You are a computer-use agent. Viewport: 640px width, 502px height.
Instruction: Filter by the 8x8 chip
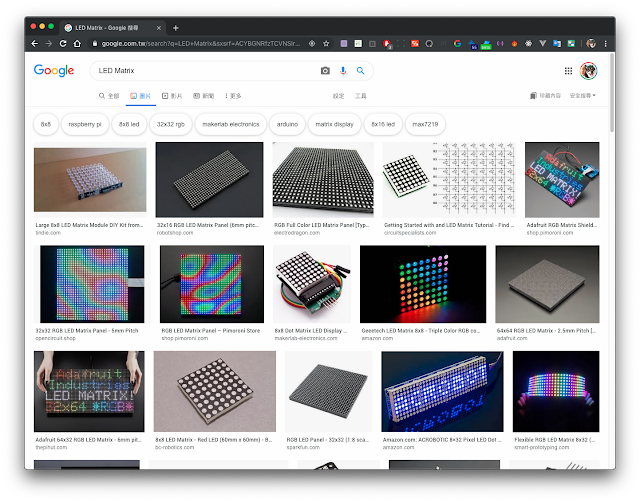(x=46, y=124)
